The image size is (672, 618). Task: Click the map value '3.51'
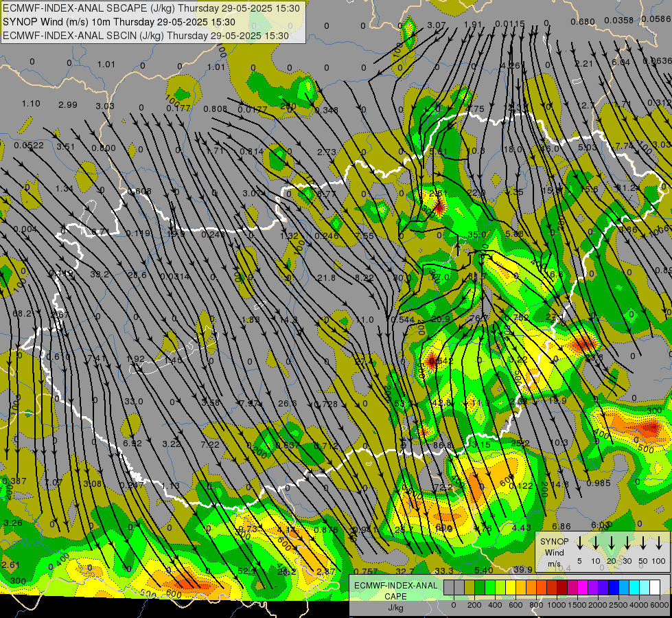coord(66,146)
